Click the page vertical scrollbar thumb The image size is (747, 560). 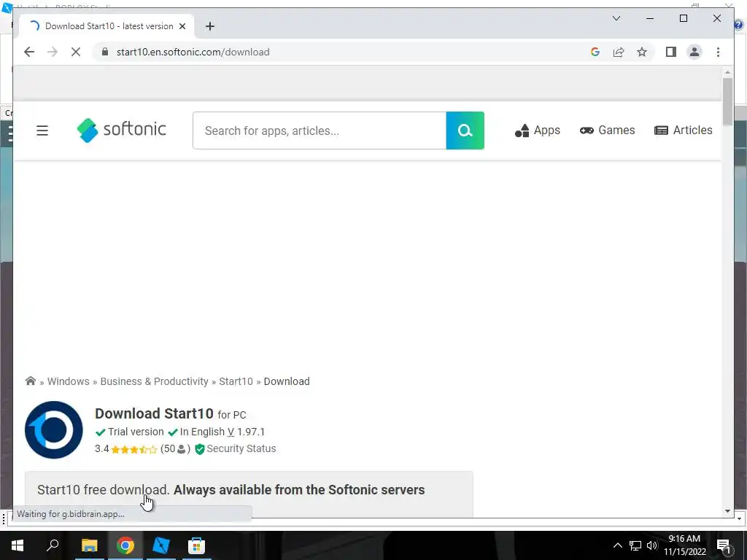[727, 101]
